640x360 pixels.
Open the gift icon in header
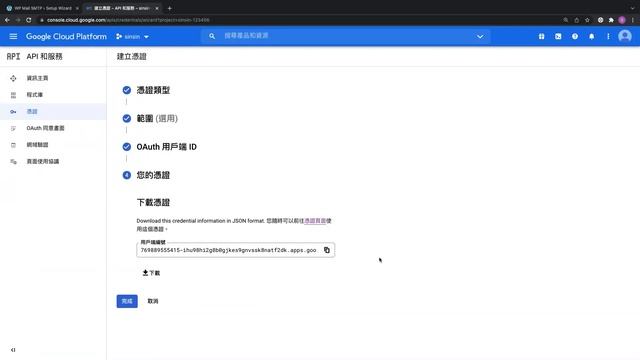541,36
